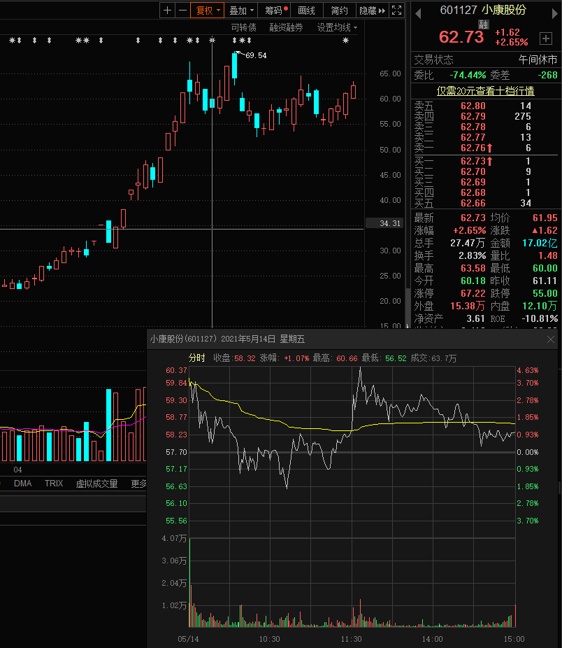Image resolution: width=562 pixels, height=648 pixels.
Task: Click the 画线 drawing tools button
Action: [306, 10]
